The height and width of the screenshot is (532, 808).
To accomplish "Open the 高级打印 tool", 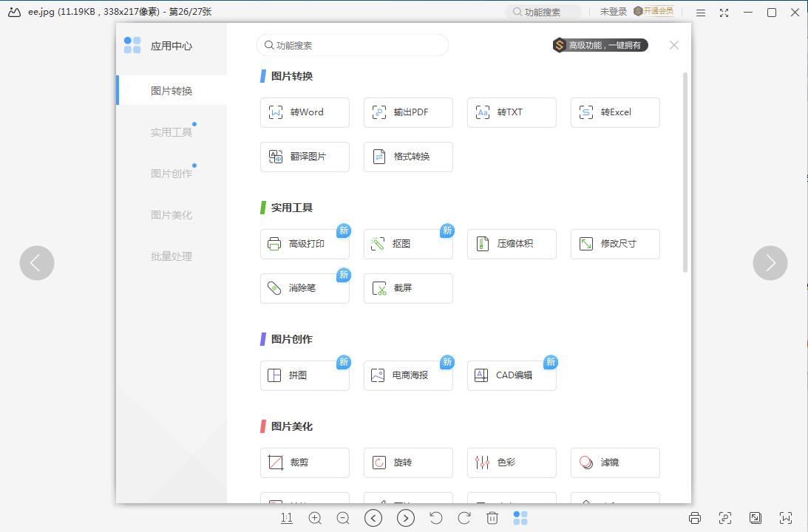I will coord(305,244).
